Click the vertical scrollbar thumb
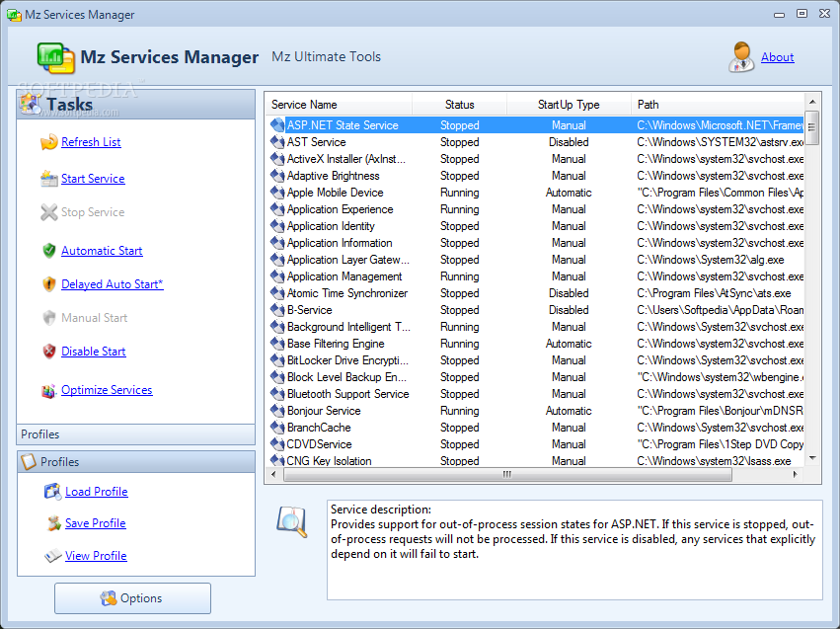Image resolution: width=840 pixels, height=629 pixels. tap(812, 127)
